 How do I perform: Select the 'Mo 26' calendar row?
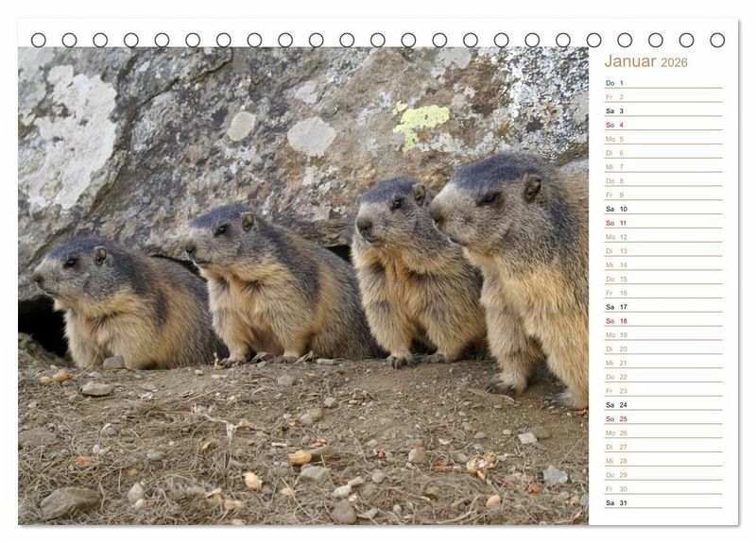(x=663, y=433)
